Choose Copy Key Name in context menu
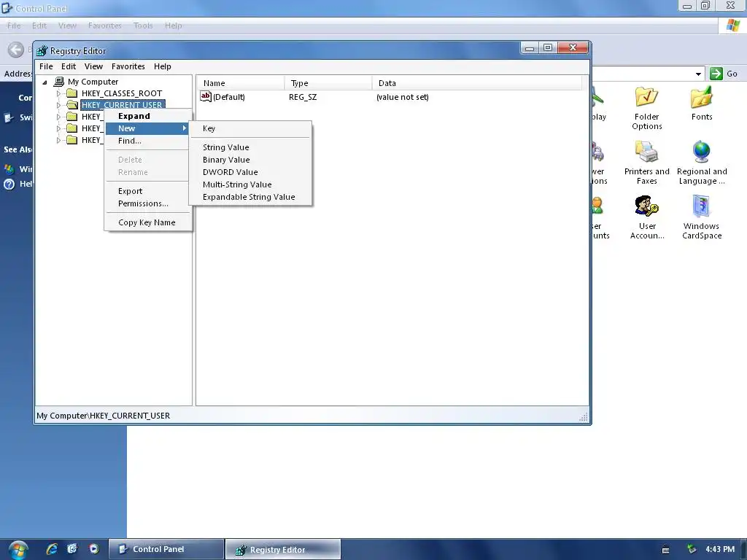747x560 pixels. click(147, 222)
